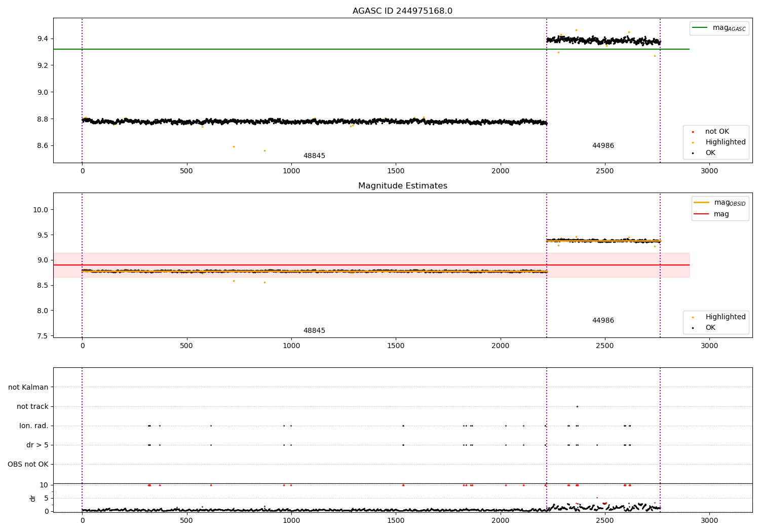Click the 1500 x-tick of the Magnitude Estimates panel
This screenshot has height=532, width=760.
tap(396, 346)
